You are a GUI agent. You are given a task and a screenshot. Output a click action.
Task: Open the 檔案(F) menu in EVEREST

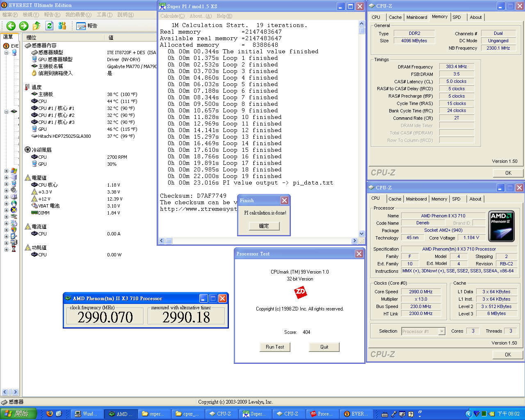click(10, 15)
